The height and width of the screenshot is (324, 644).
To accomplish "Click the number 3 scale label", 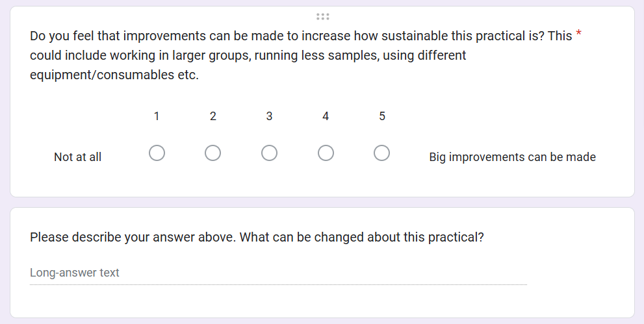I will click(269, 116).
